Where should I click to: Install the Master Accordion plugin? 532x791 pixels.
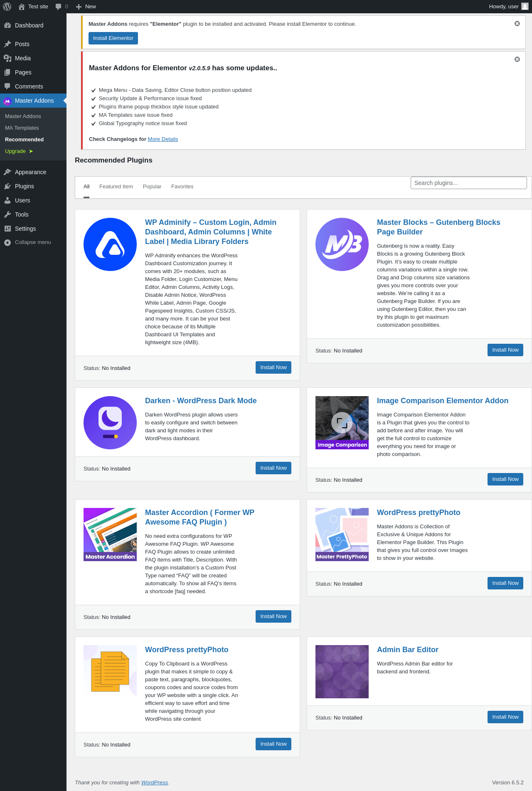click(x=273, y=616)
